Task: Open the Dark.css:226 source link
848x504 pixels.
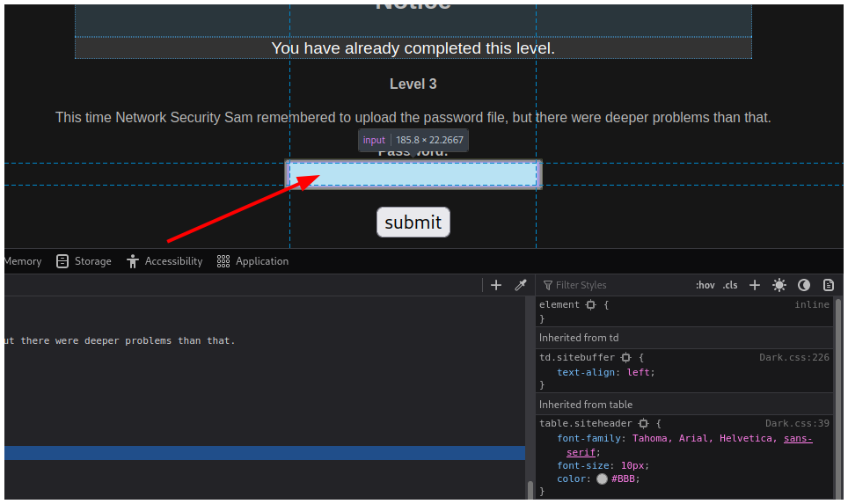Action: pyautogui.click(x=793, y=358)
